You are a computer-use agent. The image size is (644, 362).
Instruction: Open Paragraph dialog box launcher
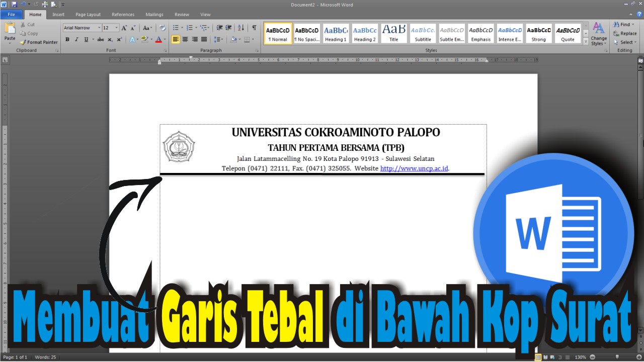(258, 50)
